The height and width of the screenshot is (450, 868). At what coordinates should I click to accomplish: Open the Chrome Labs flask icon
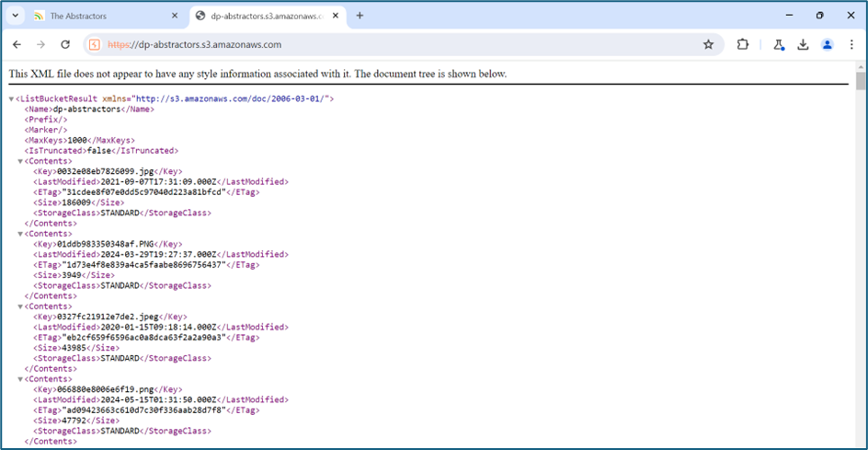tap(780, 45)
